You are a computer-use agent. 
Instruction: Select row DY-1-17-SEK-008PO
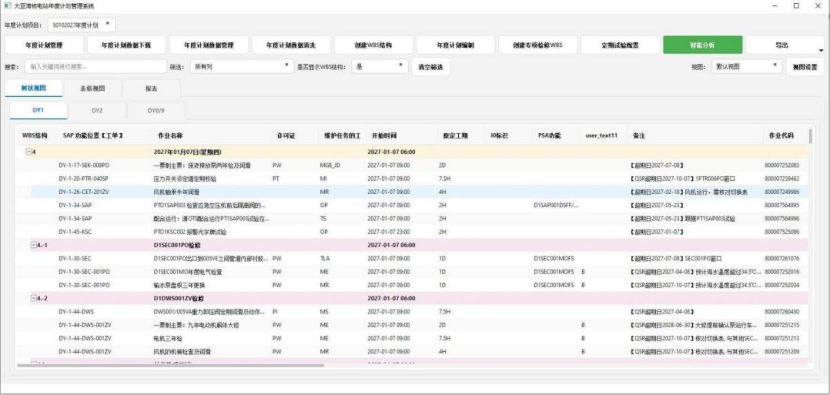pos(413,165)
